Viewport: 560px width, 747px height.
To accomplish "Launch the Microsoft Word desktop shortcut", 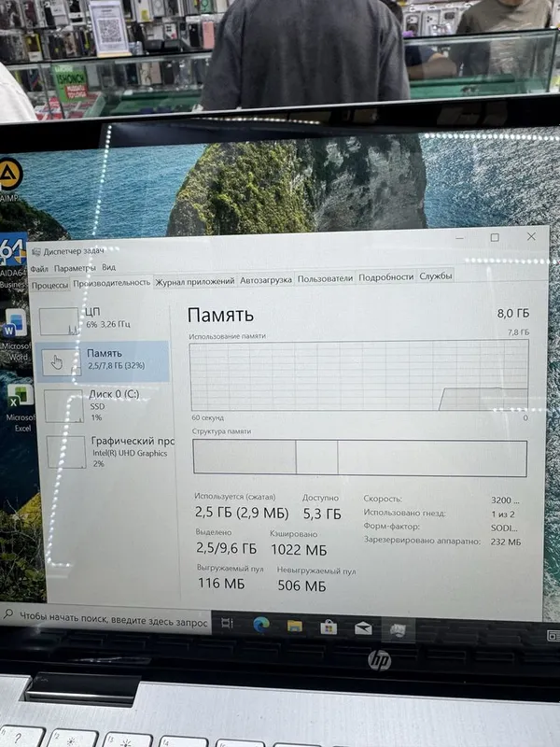I will pyautogui.click(x=17, y=334).
